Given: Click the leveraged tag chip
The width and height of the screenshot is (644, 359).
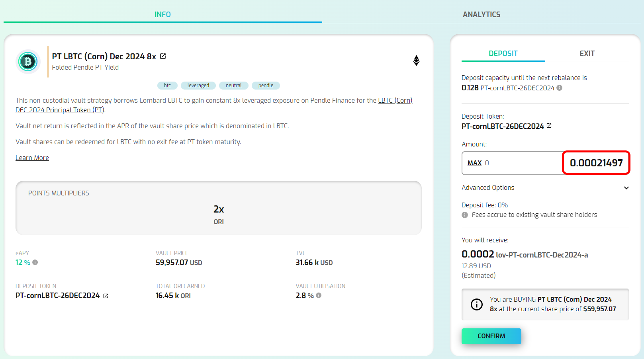Looking at the screenshot, I should point(198,86).
